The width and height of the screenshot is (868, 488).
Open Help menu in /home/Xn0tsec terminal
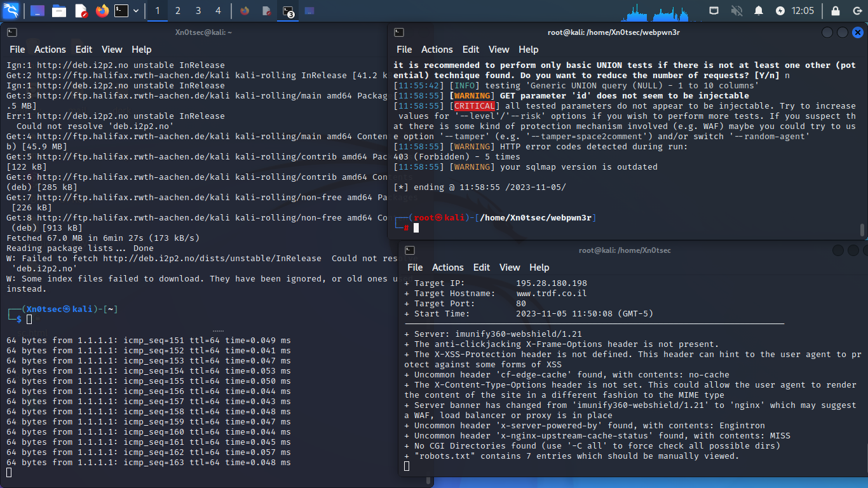539,268
